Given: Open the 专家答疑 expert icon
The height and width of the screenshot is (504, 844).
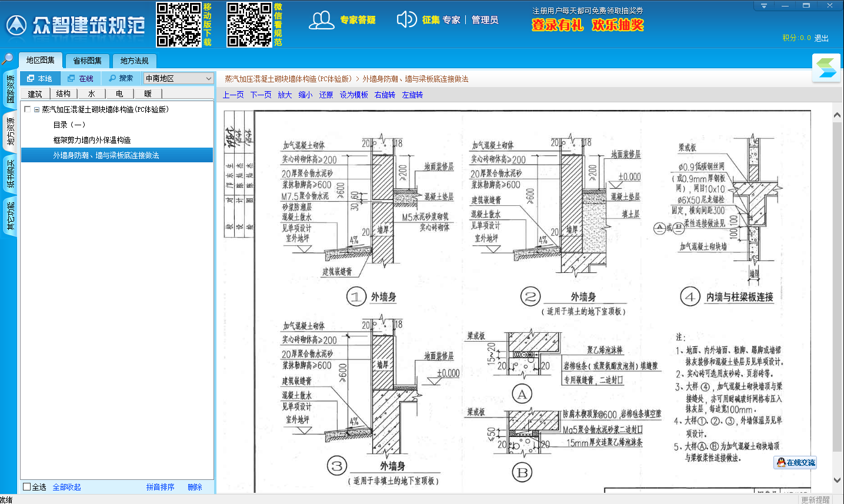Looking at the screenshot, I should pyautogui.click(x=322, y=20).
